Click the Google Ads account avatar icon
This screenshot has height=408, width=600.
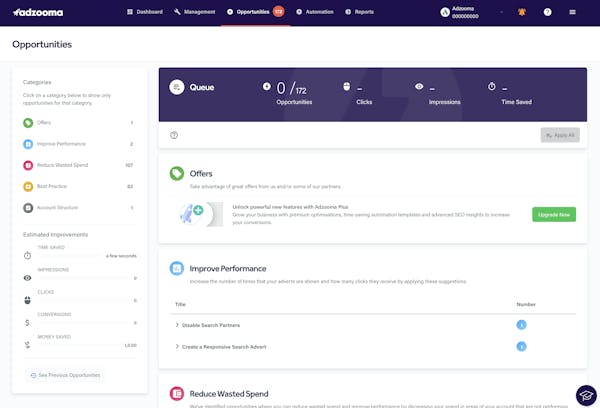pos(445,12)
